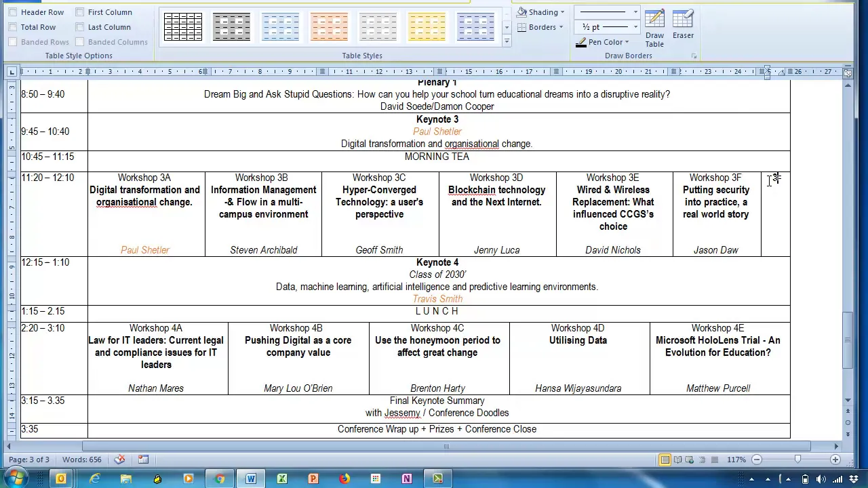Open the Shading dropdown arrow
This screenshot has height=488, width=868.
click(x=562, y=12)
